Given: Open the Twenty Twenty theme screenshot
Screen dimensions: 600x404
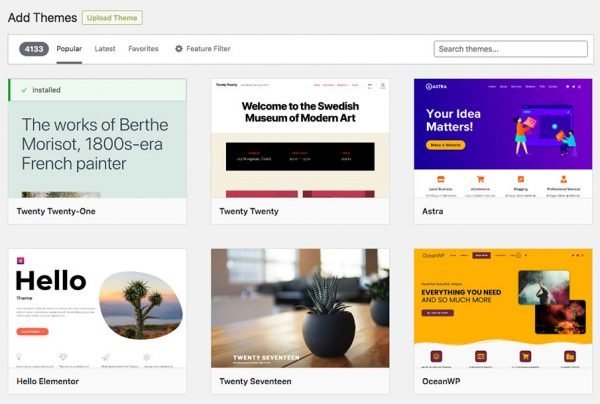Looking at the screenshot, I should click(x=300, y=138).
